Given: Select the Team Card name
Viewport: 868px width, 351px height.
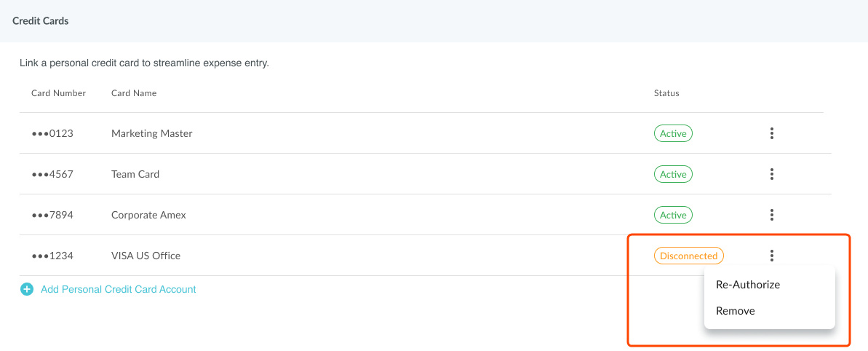Looking at the screenshot, I should click(x=135, y=174).
